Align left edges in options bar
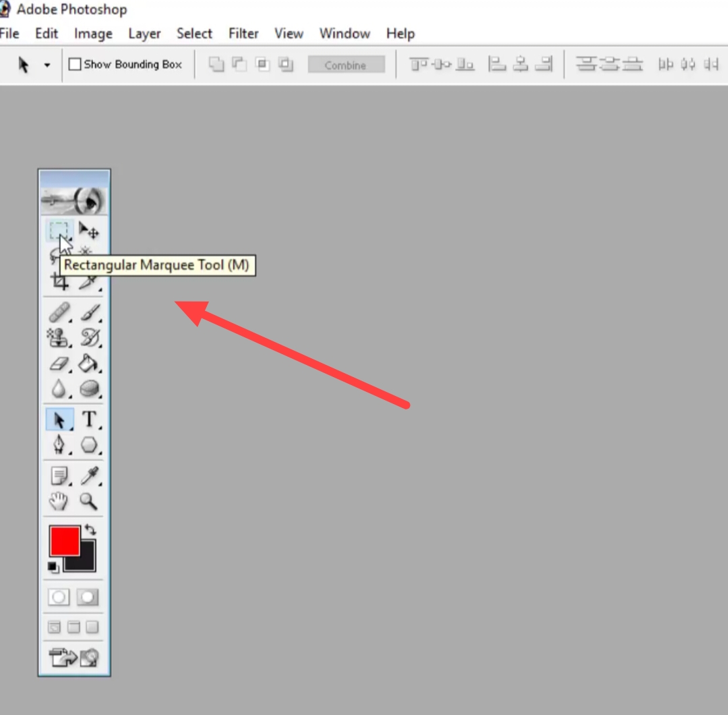 (x=497, y=64)
